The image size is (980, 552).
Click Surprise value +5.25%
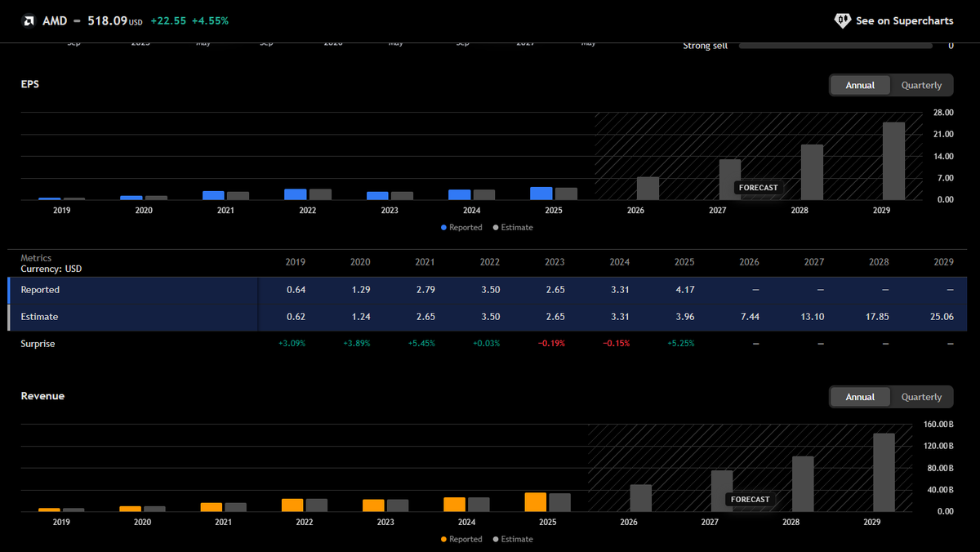coord(680,344)
